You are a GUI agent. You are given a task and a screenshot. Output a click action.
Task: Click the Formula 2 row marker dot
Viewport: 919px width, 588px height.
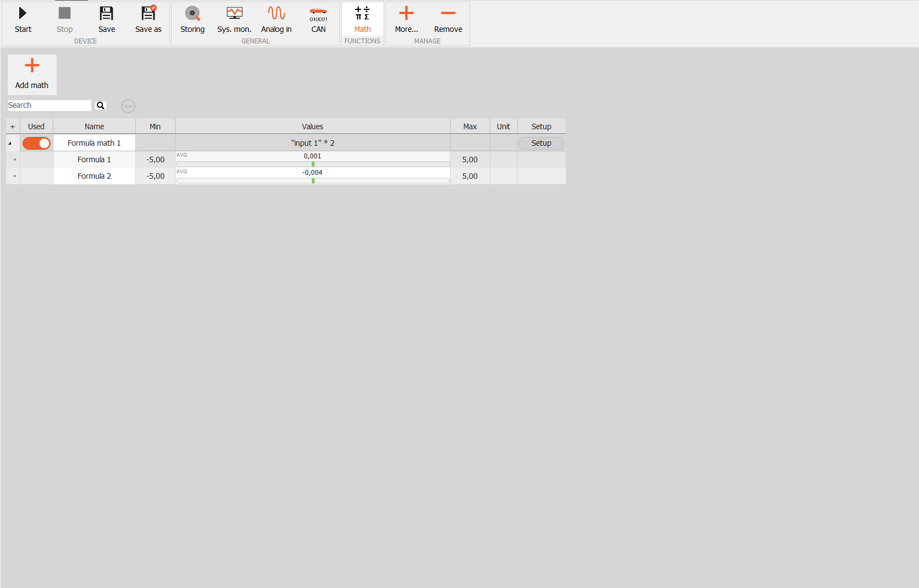click(15, 176)
